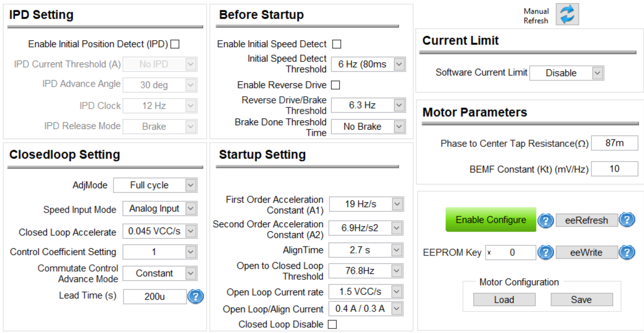Click the IPD Release Mode dropdown
The width and height of the screenshot is (644, 333).
(x=160, y=126)
